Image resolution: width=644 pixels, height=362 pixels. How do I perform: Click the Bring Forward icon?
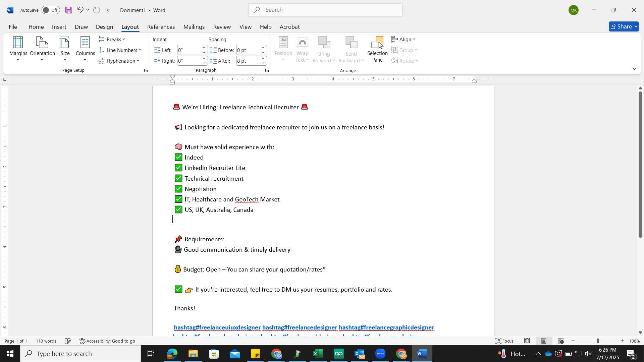pyautogui.click(x=324, y=42)
